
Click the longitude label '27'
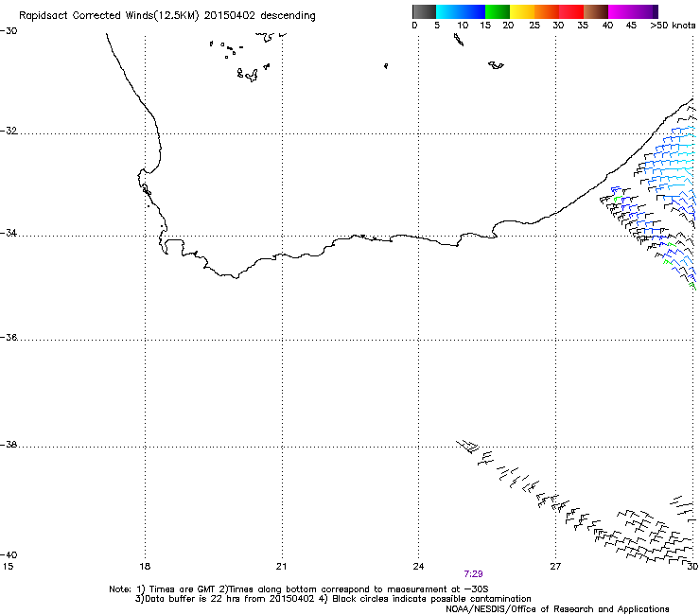[555, 567]
